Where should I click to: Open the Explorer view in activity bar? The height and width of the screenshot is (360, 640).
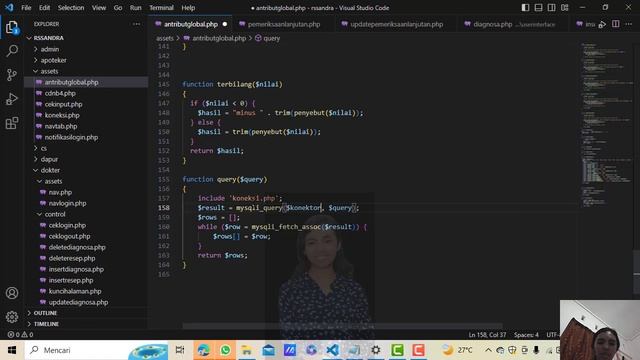pos(12,27)
